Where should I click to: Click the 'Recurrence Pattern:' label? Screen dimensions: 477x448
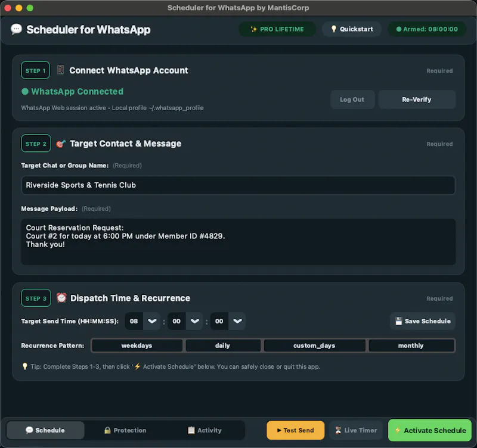(x=52, y=346)
